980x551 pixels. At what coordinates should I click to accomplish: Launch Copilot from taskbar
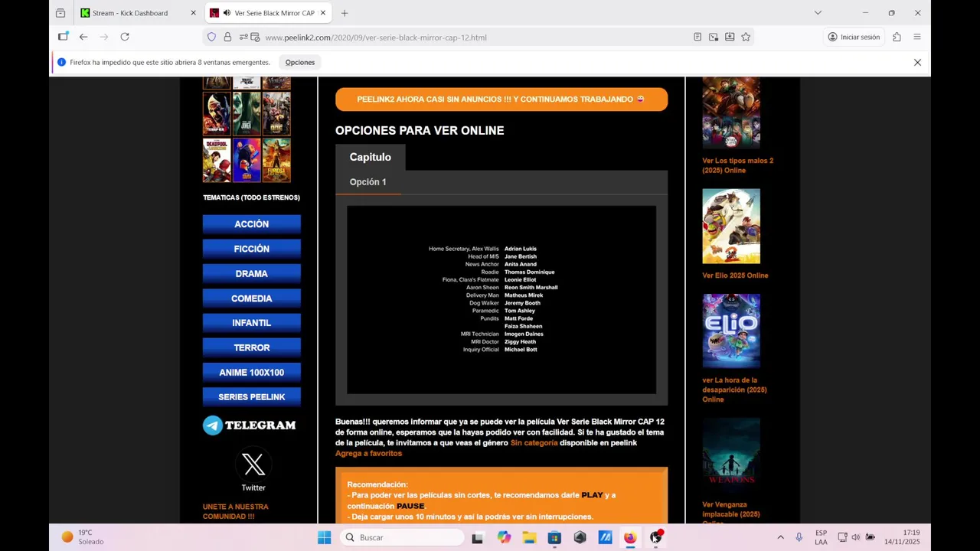pos(504,537)
